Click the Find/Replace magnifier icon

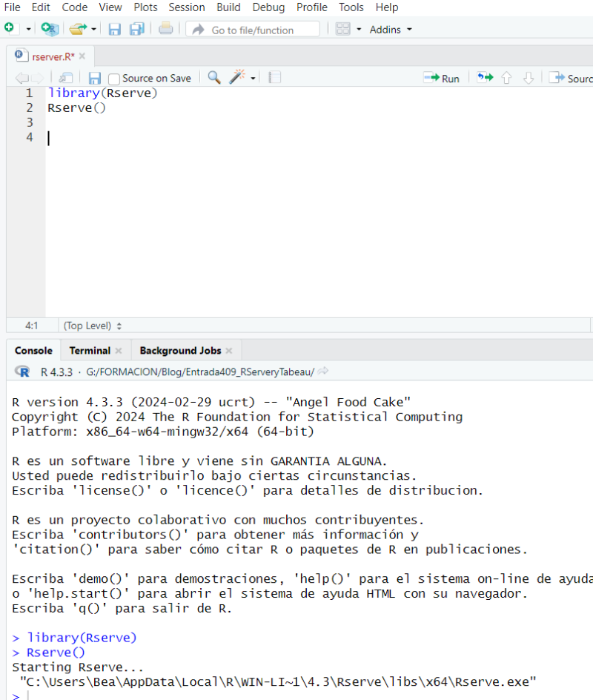coord(214,78)
